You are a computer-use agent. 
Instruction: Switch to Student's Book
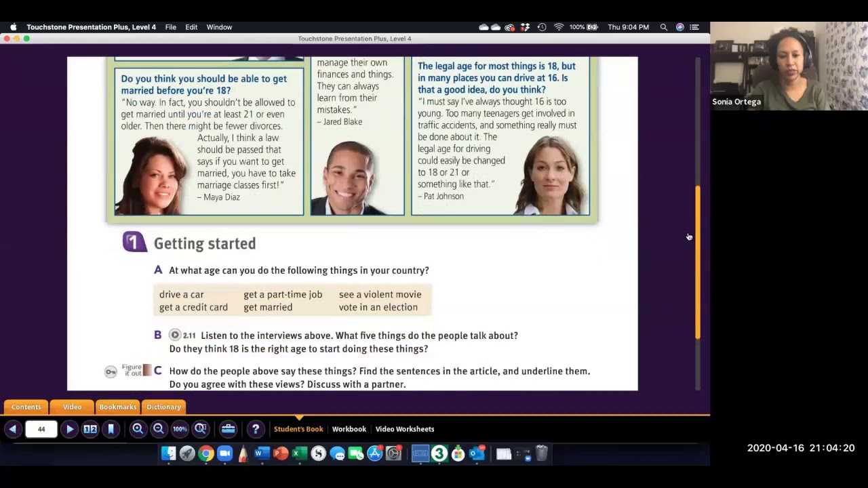tap(298, 429)
